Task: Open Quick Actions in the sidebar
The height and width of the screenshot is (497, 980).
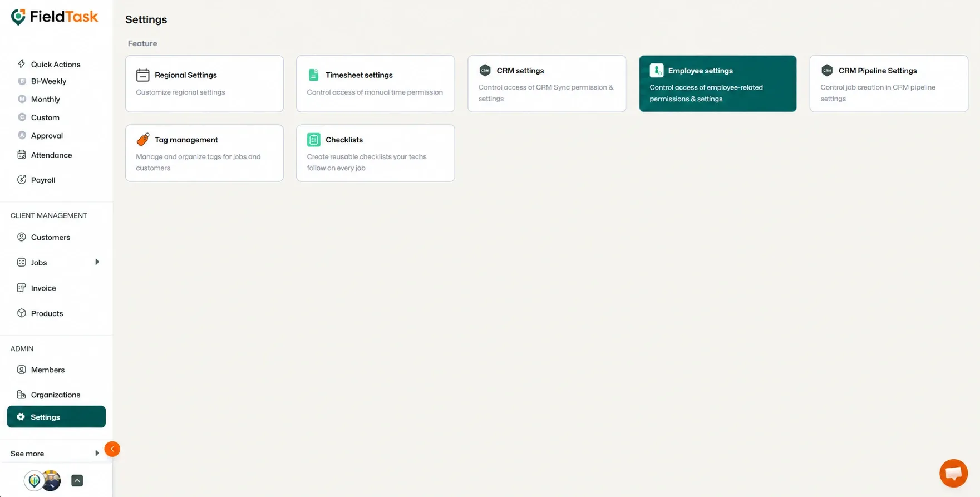Action: click(x=56, y=64)
